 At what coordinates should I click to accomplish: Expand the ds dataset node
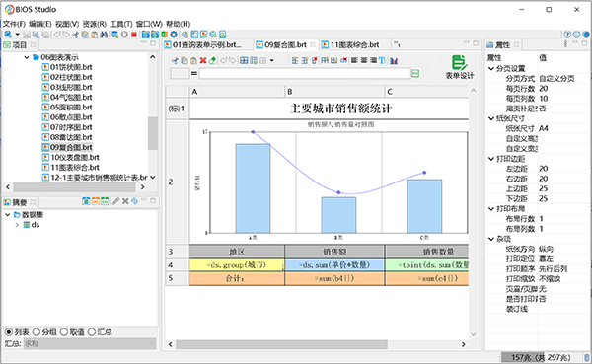point(17,225)
